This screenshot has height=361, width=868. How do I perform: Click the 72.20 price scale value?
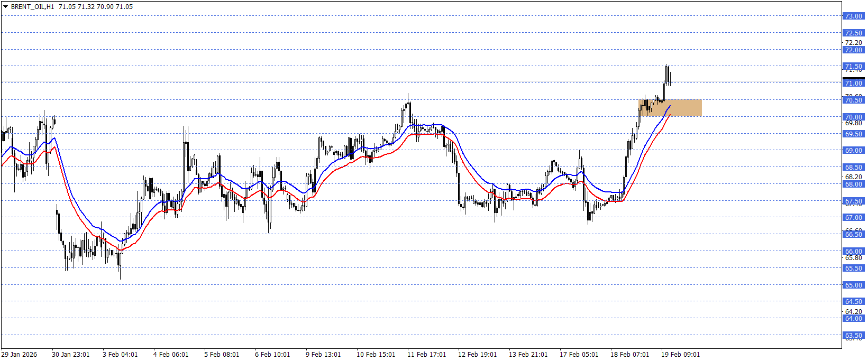tap(853, 42)
